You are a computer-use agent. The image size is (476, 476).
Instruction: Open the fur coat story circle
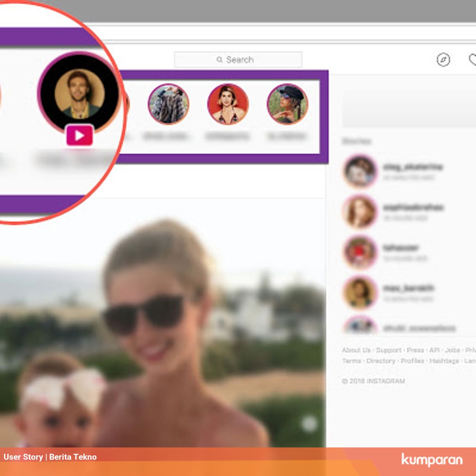pyautogui.click(x=169, y=104)
